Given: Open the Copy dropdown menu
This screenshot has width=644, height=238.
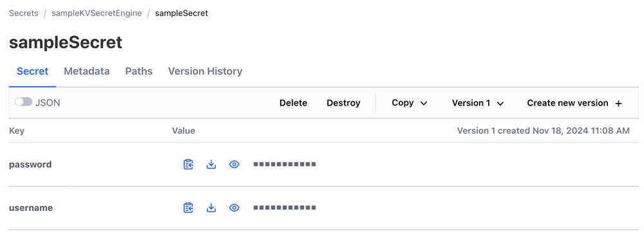Looking at the screenshot, I should pyautogui.click(x=410, y=103).
